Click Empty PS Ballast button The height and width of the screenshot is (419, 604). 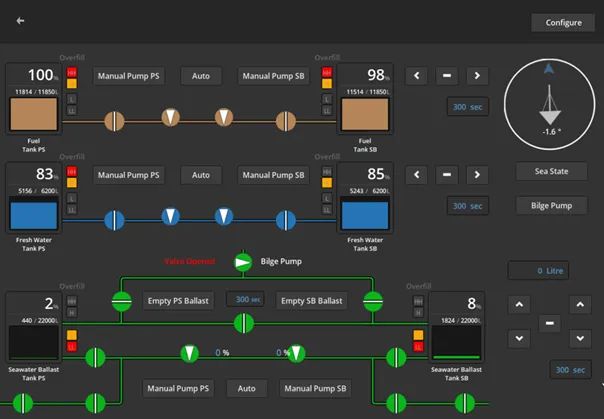tap(178, 301)
